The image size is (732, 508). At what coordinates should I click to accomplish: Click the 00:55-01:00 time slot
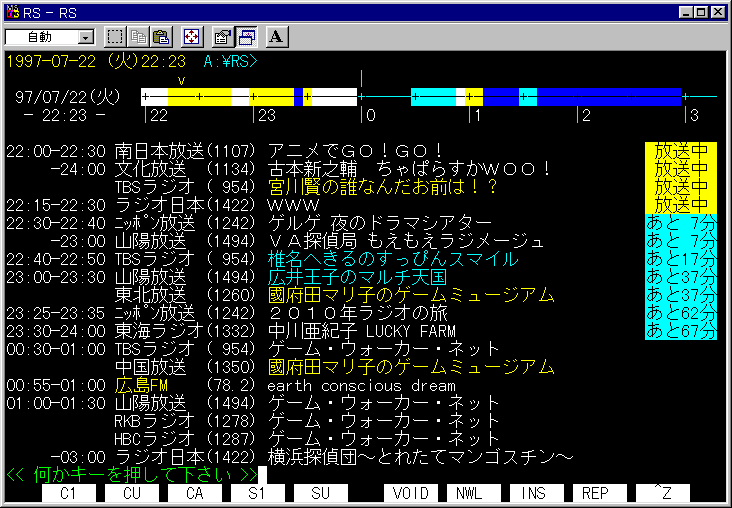tap(56, 385)
